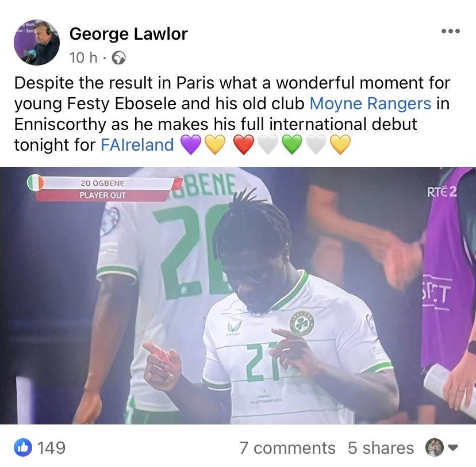Viewport: 476px width, 467px height.
Task: Click the small commenter avatar icon
Action: coord(435,447)
